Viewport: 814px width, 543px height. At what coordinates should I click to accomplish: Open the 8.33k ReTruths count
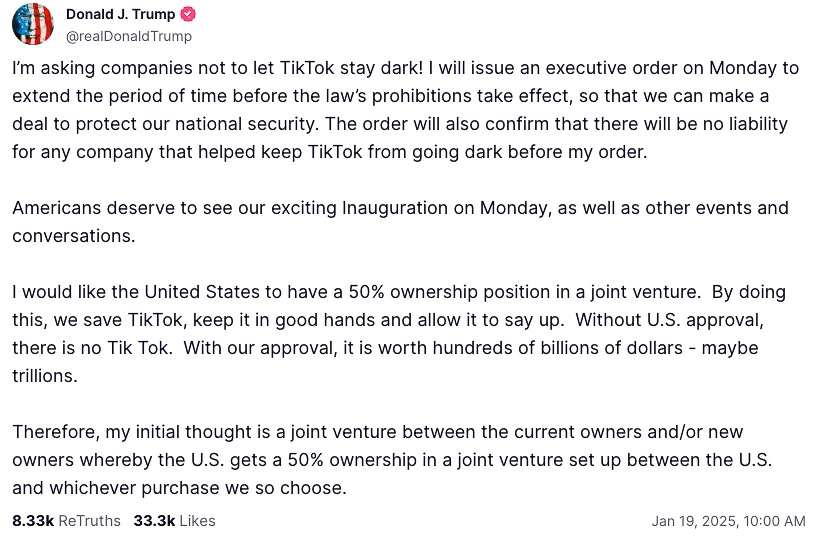pos(33,521)
